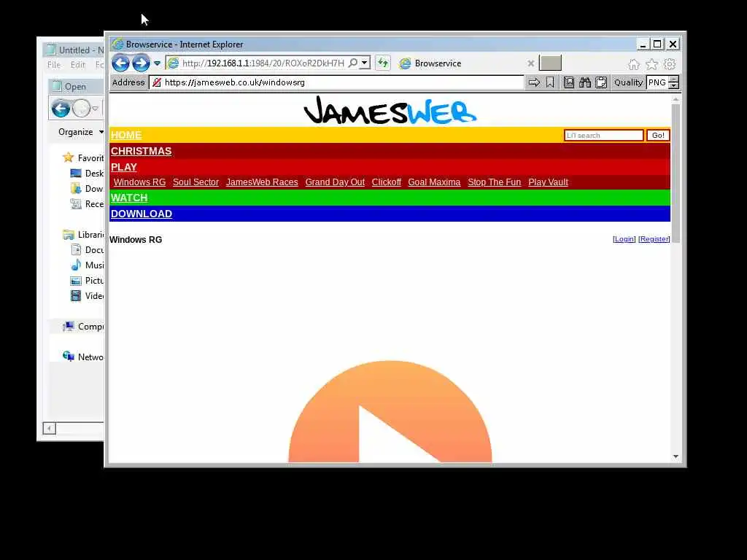
Task: Select Recent Places in Open dialog sidebar
Action: pos(87,204)
